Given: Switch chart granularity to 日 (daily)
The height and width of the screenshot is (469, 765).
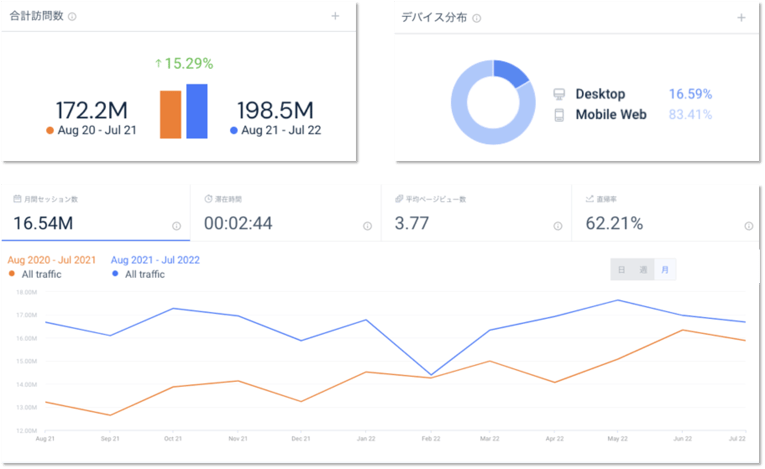Looking at the screenshot, I should point(621,269).
